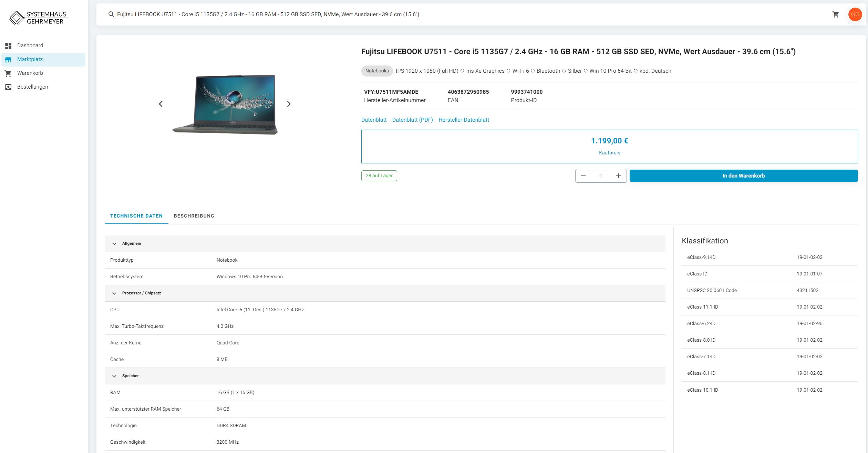Click the product title heading
The image size is (868, 453).
pyautogui.click(x=578, y=52)
